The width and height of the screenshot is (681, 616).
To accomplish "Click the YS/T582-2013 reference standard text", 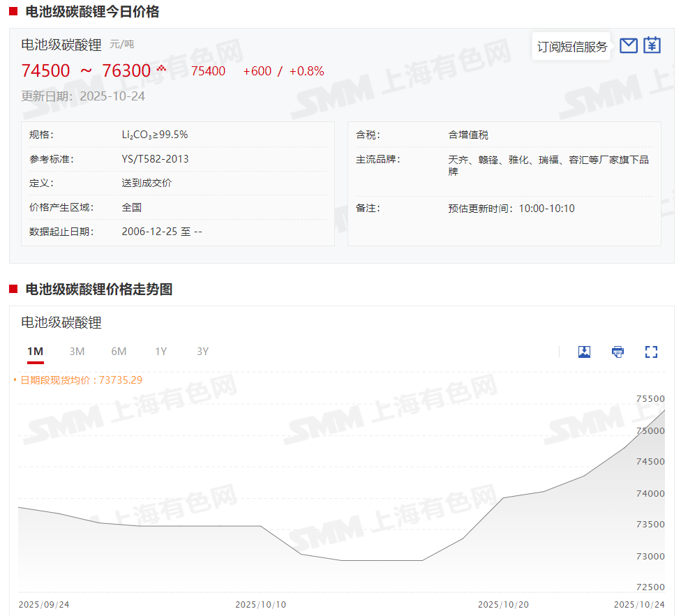I will point(155,159).
